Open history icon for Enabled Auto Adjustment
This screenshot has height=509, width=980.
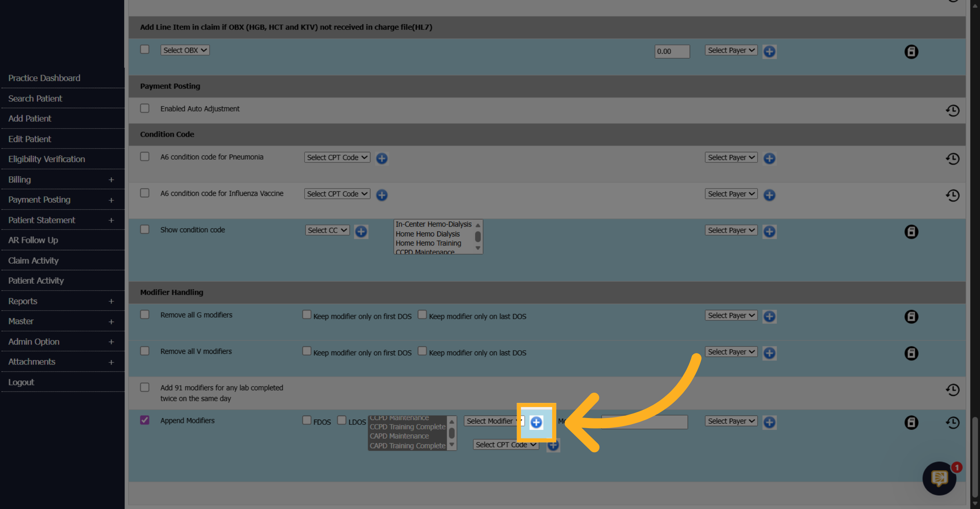click(x=952, y=110)
